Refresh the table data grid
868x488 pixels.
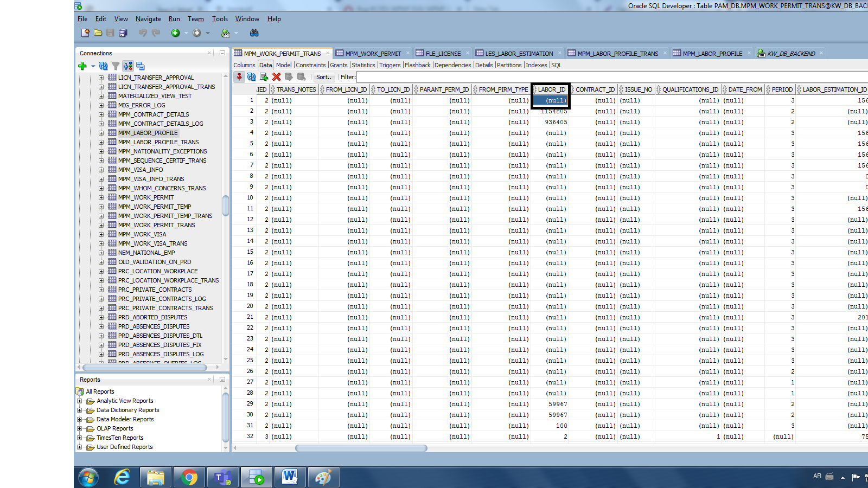coord(252,77)
